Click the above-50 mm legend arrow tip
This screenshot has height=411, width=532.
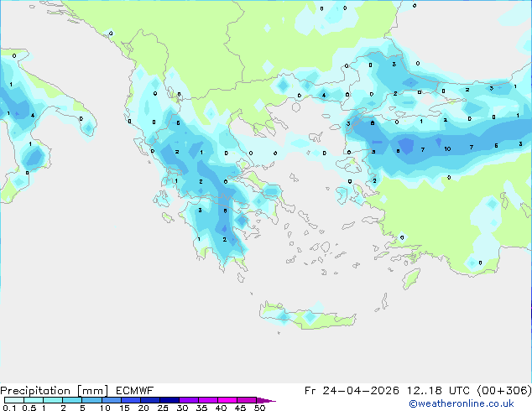[266, 400]
